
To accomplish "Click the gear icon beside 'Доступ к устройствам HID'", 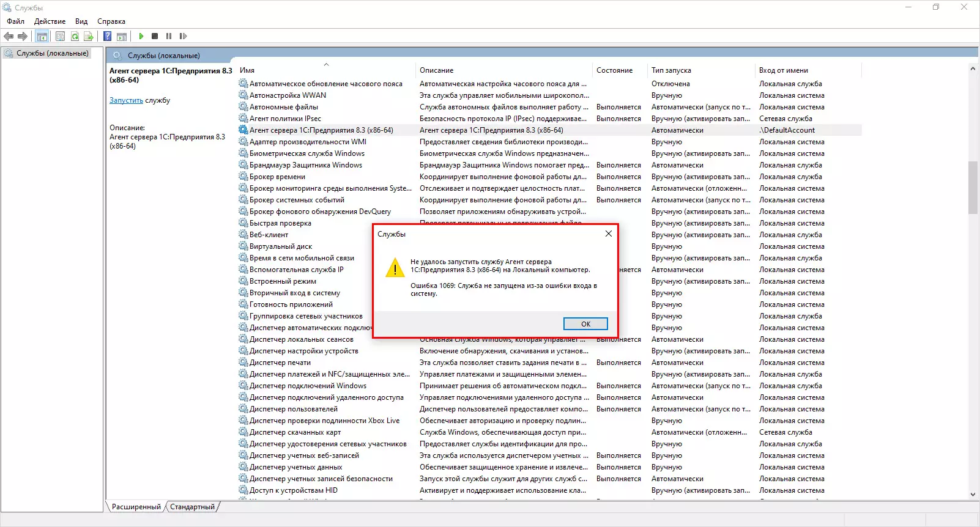I will tap(243, 490).
